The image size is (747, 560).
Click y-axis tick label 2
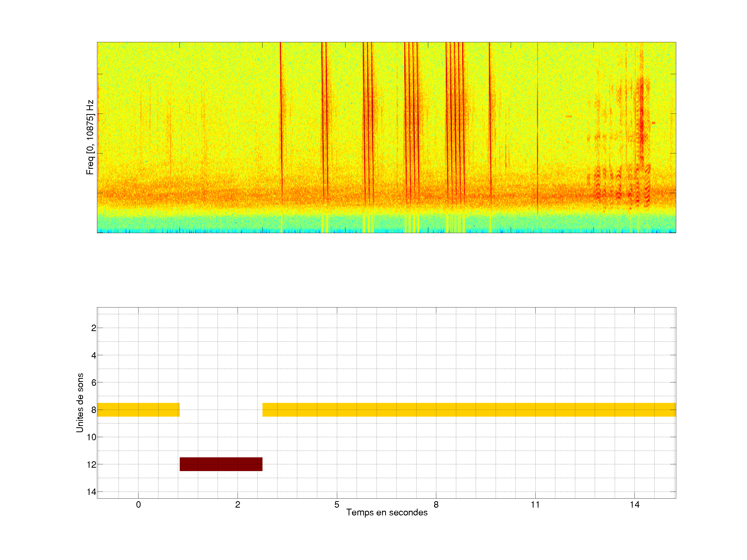[94, 328]
